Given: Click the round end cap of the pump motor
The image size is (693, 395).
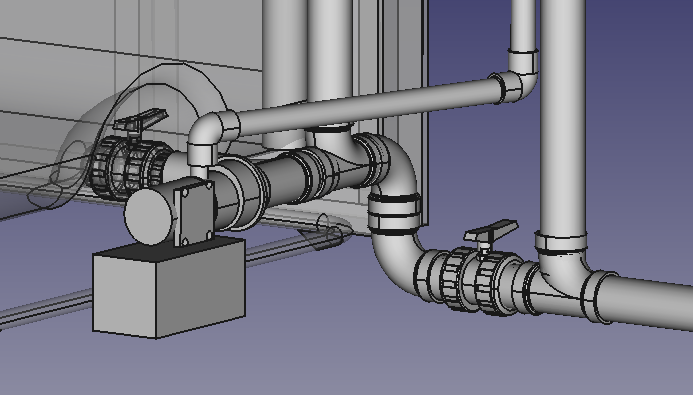Looking at the screenshot, I should [x=149, y=216].
